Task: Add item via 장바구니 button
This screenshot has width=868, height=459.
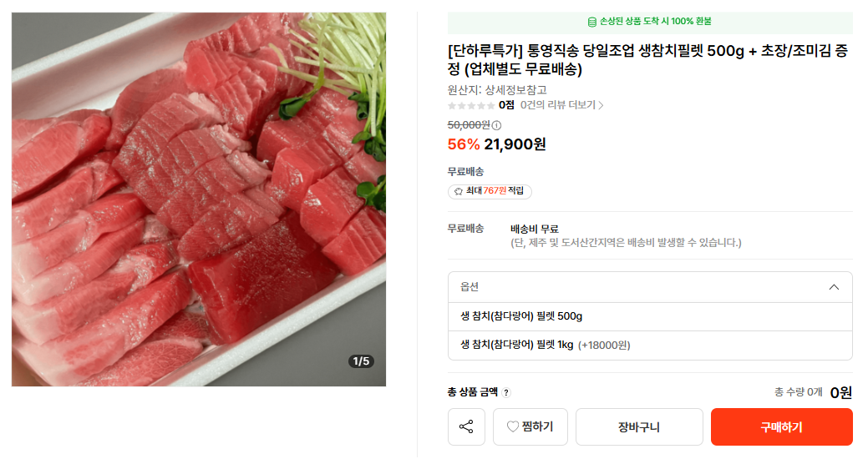Action: (639, 427)
